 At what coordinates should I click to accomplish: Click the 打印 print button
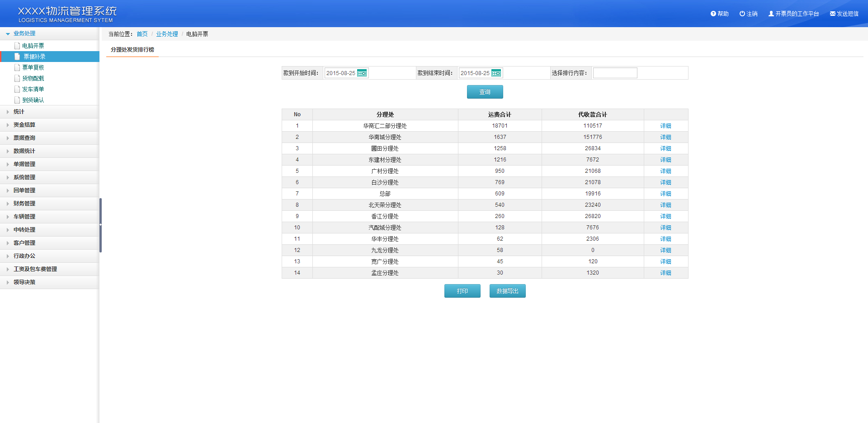point(462,291)
